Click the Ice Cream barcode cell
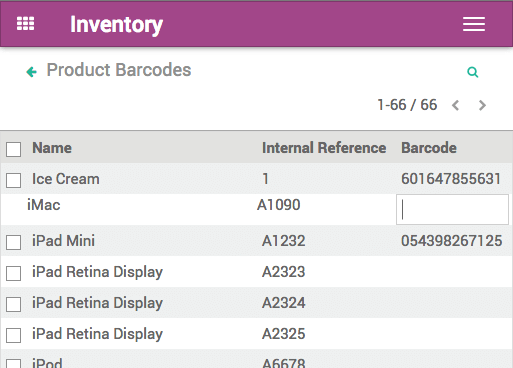This screenshot has height=368, width=513. pyautogui.click(x=451, y=179)
